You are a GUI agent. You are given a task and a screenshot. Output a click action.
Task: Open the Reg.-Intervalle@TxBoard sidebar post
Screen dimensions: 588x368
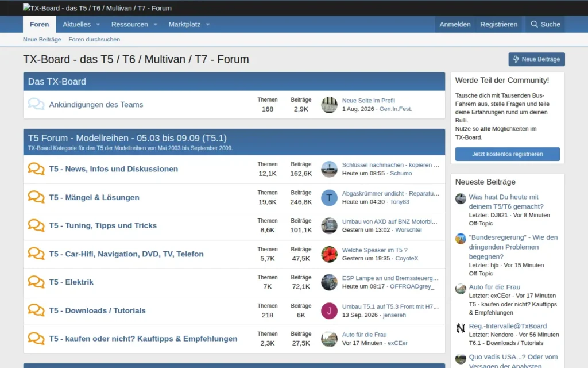click(x=508, y=326)
